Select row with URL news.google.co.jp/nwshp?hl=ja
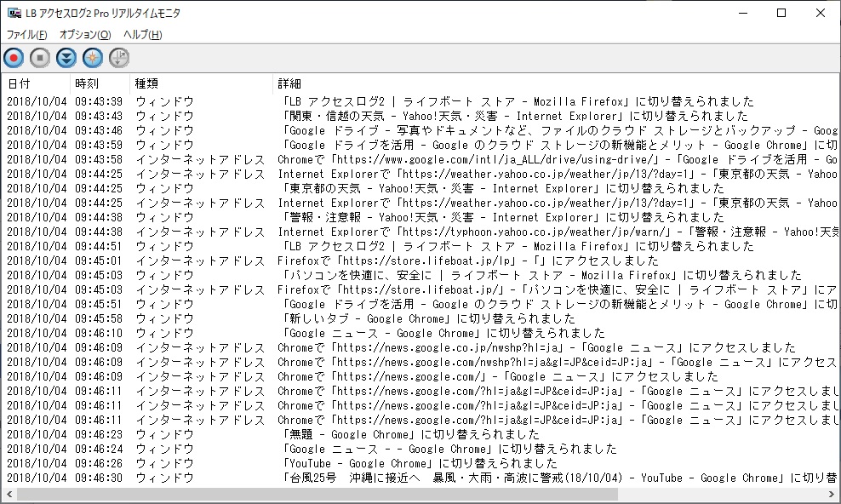841x504 pixels. coord(420,347)
